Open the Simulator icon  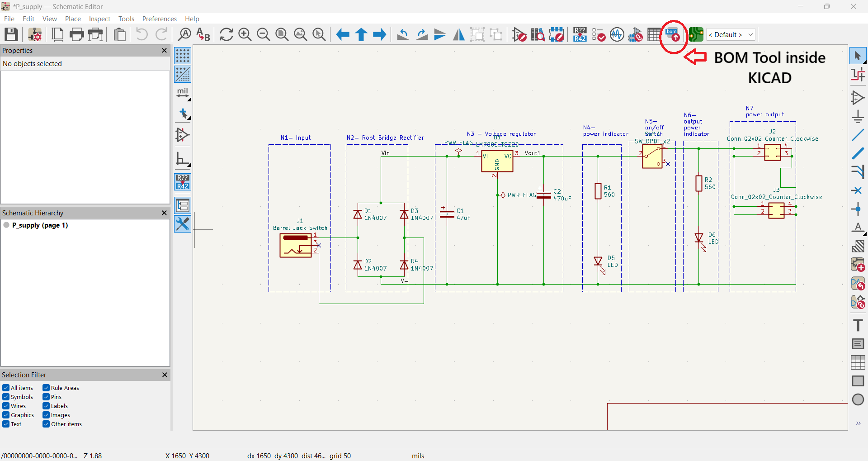pyautogui.click(x=617, y=34)
